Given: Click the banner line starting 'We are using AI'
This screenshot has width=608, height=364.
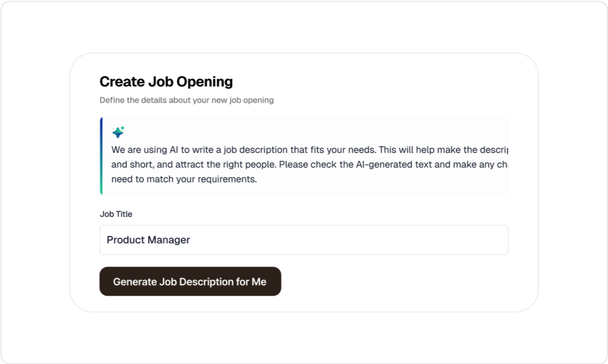Looking at the screenshot, I should click(x=309, y=150).
